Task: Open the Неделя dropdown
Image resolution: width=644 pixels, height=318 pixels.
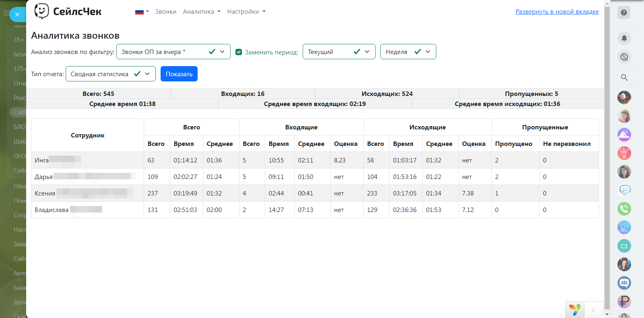Action: pos(408,52)
